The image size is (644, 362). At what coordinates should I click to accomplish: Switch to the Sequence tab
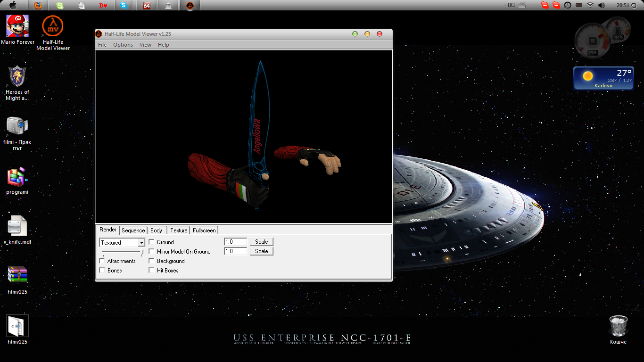tap(133, 230)
